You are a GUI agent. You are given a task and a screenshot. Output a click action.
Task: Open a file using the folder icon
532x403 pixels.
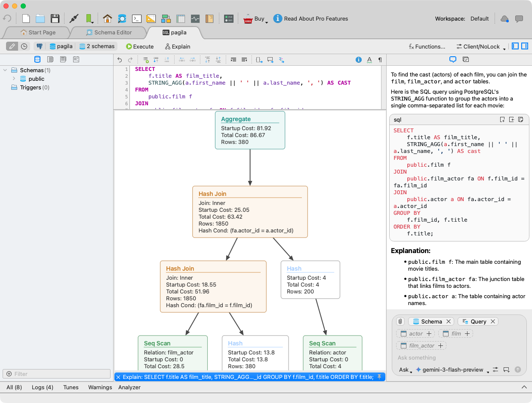[x=40, y=18]
